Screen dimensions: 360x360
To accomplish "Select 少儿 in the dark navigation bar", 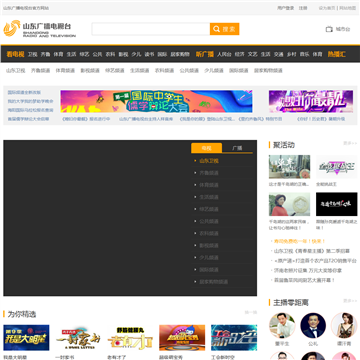I will tap(136, 54).
